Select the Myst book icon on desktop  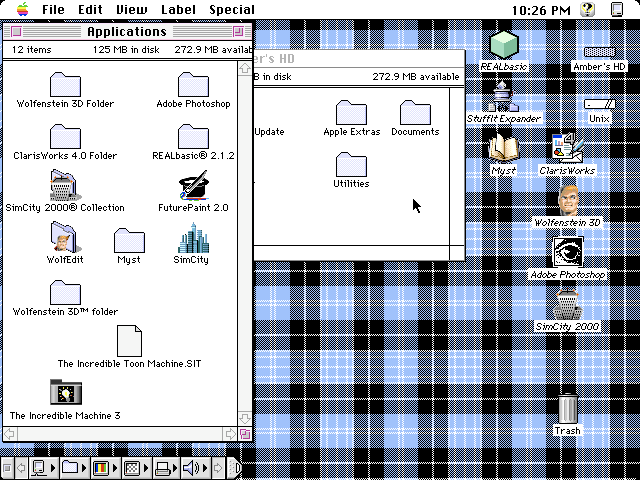coord(504,149)
